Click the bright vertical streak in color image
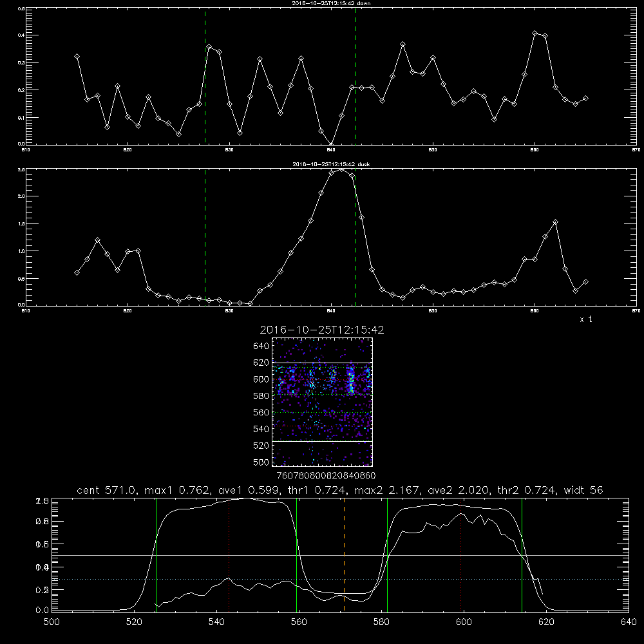644x644 pixels. point(351,380)
